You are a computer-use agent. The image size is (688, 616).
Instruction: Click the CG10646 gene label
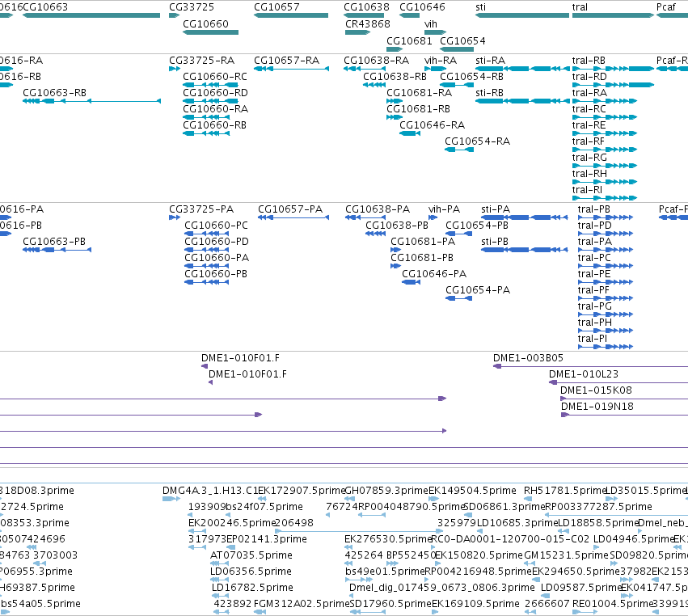422,7
